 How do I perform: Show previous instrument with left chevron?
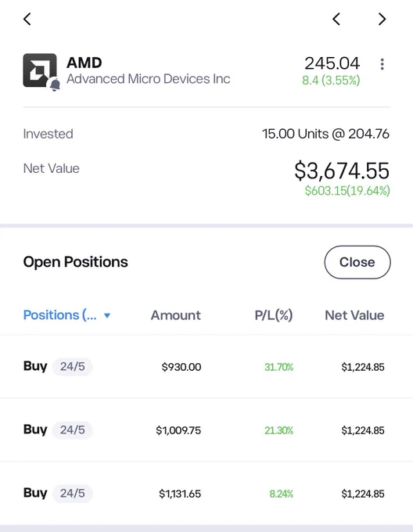coord(336,19)
